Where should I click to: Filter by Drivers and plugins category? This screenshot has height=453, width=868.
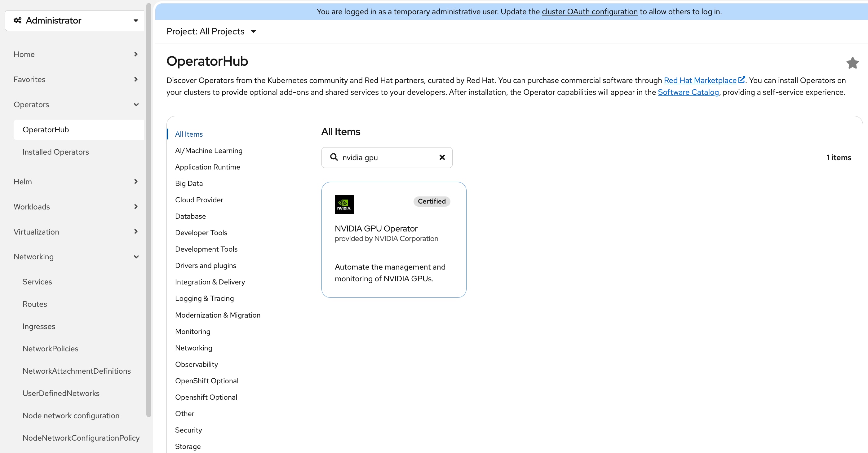coord(206,266)
